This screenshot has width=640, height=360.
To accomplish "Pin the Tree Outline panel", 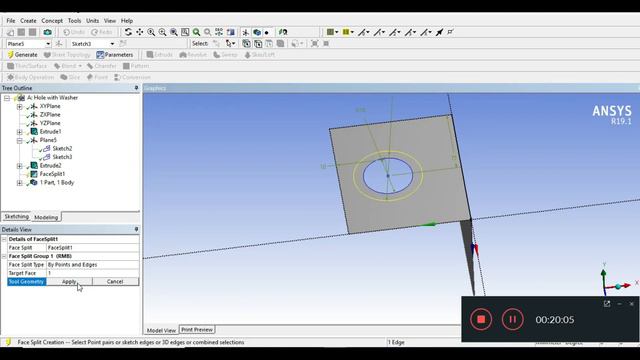I will [x=136, y=88].
